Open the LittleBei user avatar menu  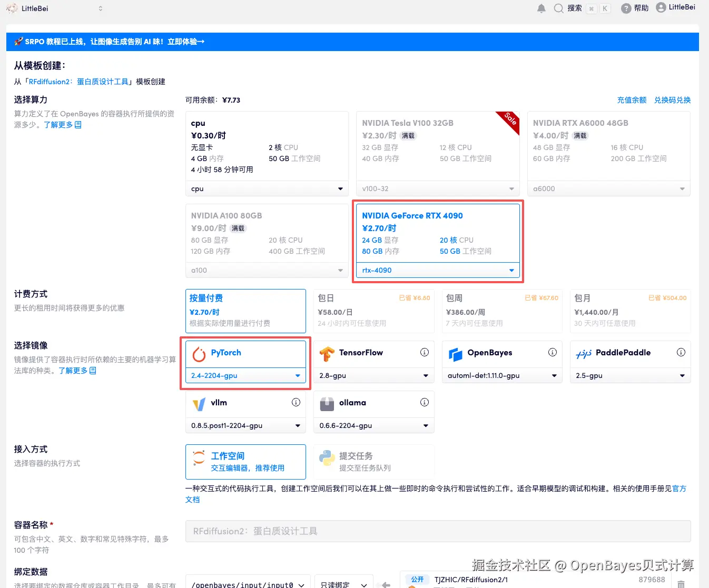pyautogui.click(x=661, y=7)
